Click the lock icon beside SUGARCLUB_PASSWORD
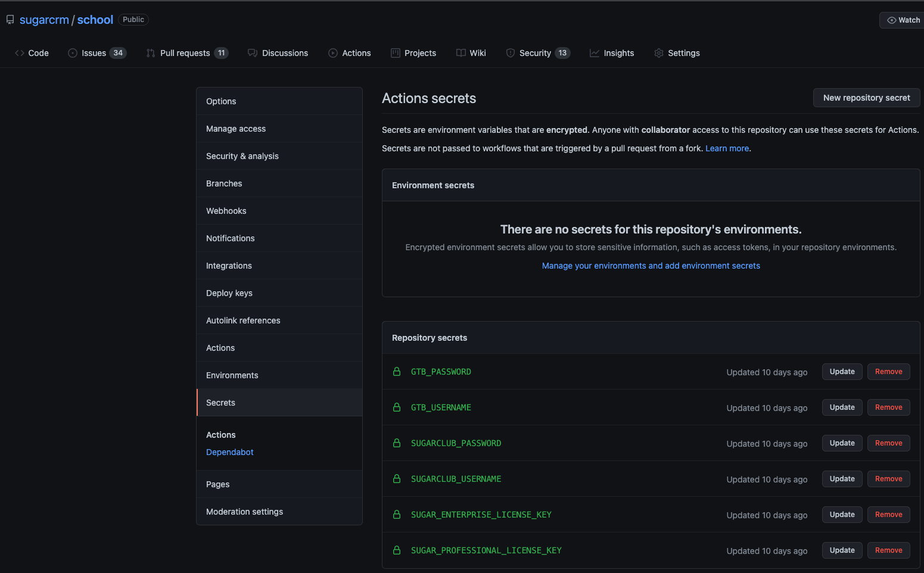This screenshot has height=573, width=924. coord(397,443)
